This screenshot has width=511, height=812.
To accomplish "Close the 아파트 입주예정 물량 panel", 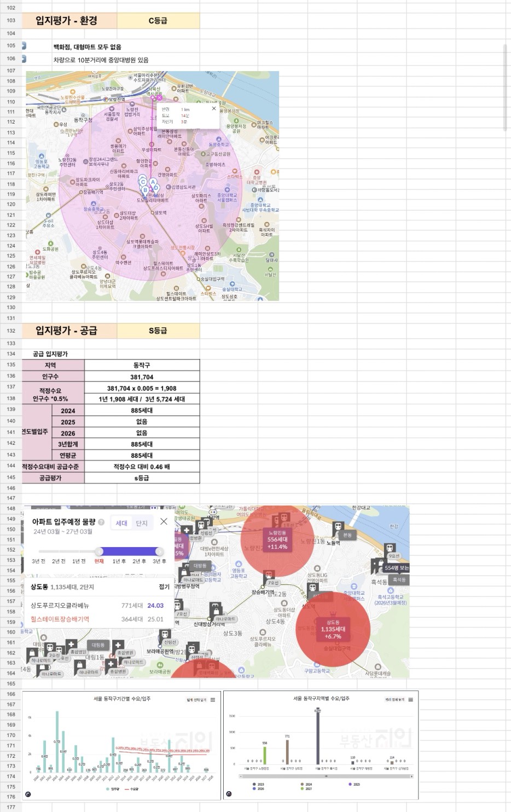I will pos(164,521).
